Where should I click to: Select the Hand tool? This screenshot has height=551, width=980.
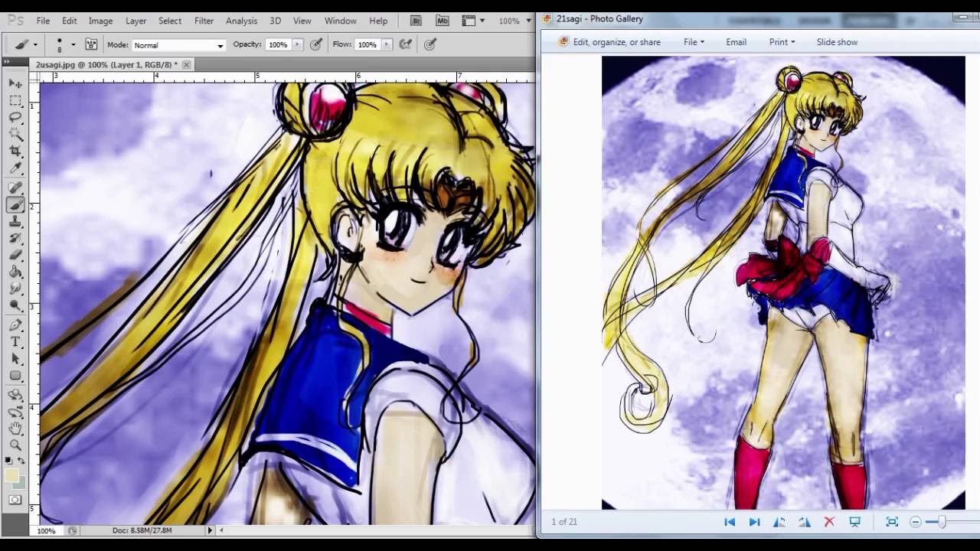tap(15, 429)
